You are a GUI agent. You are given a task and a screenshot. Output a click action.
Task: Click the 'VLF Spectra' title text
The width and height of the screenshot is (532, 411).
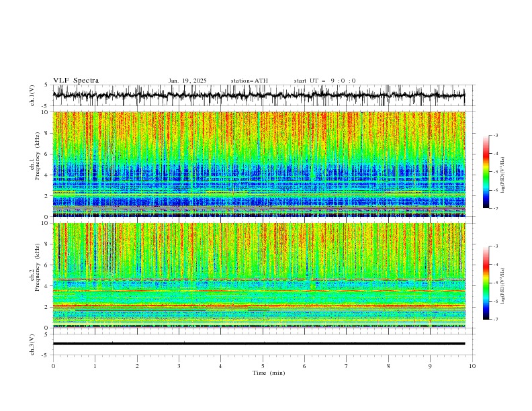coord(76,81)
